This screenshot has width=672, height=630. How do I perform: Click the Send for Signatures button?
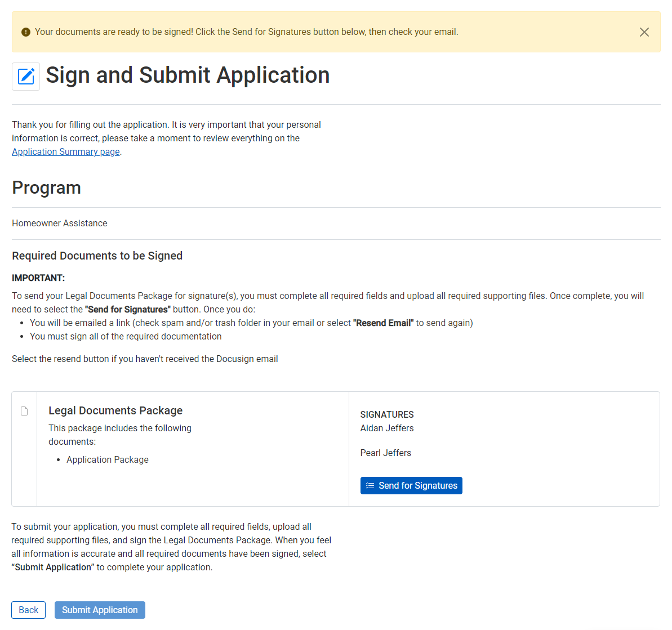(x=411, y=485)
